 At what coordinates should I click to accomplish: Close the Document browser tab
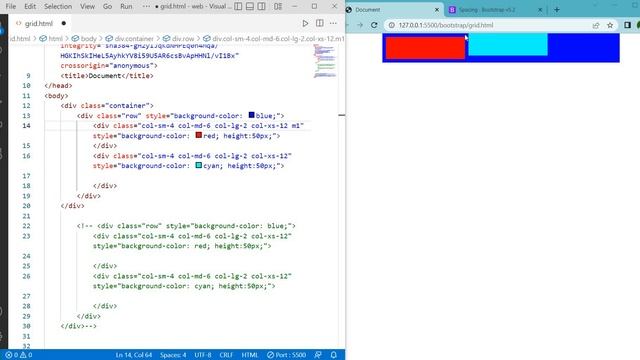[436, 9]
